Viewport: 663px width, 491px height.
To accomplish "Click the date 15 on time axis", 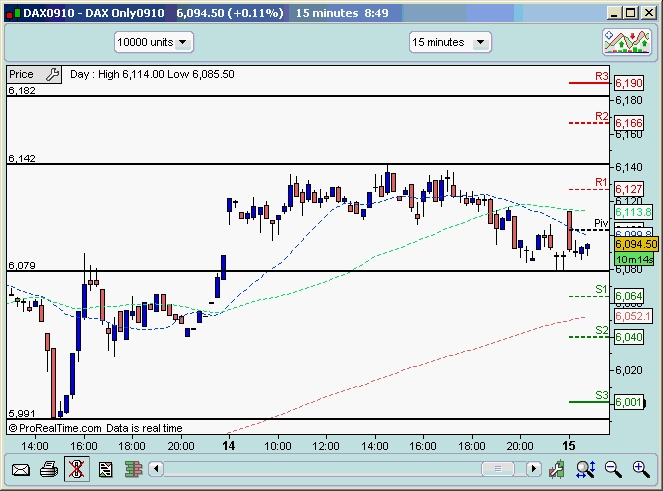I will coord(569,446).
